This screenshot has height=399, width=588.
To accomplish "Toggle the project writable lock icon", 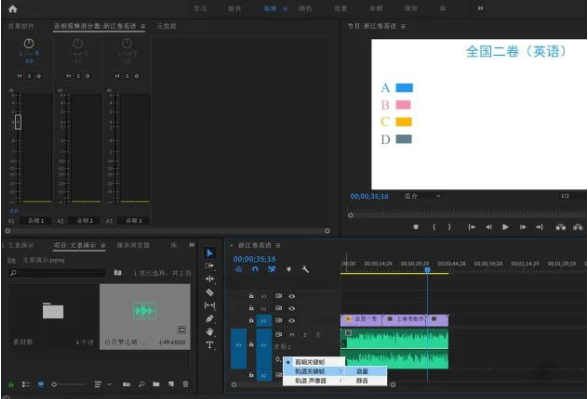I will [x=11, y=384].
